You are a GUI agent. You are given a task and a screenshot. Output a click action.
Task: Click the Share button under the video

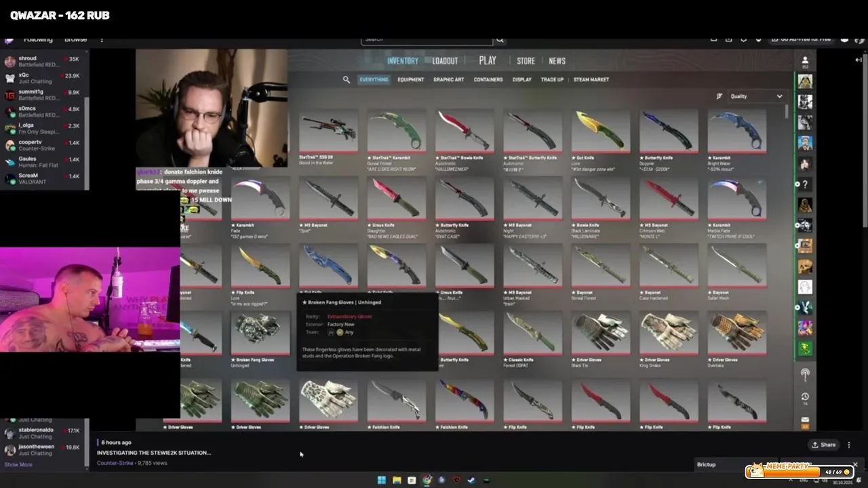[823, 445]
